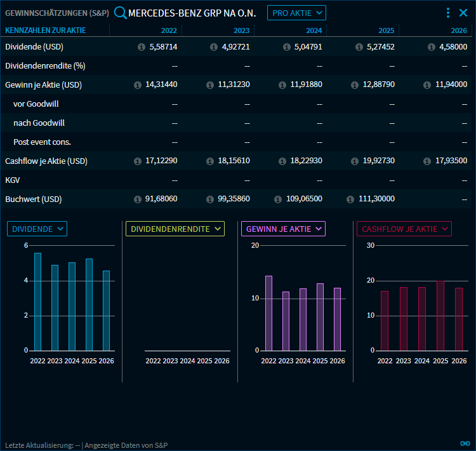
Task: Open the CASHFLOW JE AKTIE chart dropdown
Action: tap(404, 229)
